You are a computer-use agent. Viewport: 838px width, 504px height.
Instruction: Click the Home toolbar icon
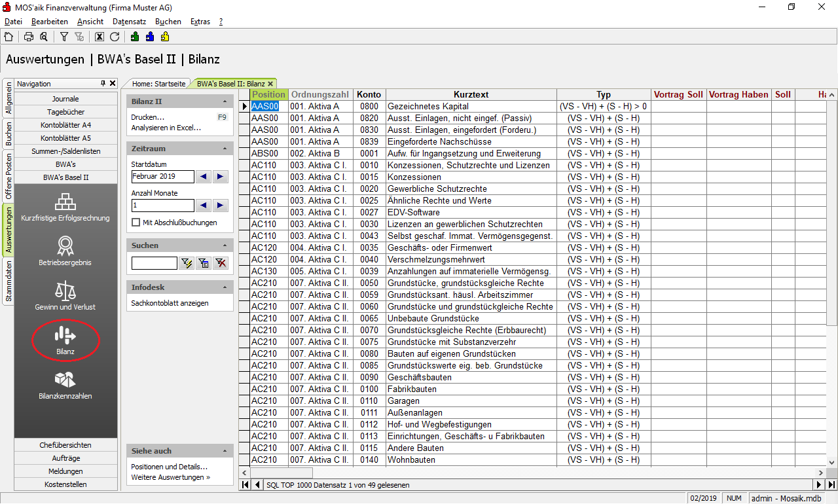[9, 37]
